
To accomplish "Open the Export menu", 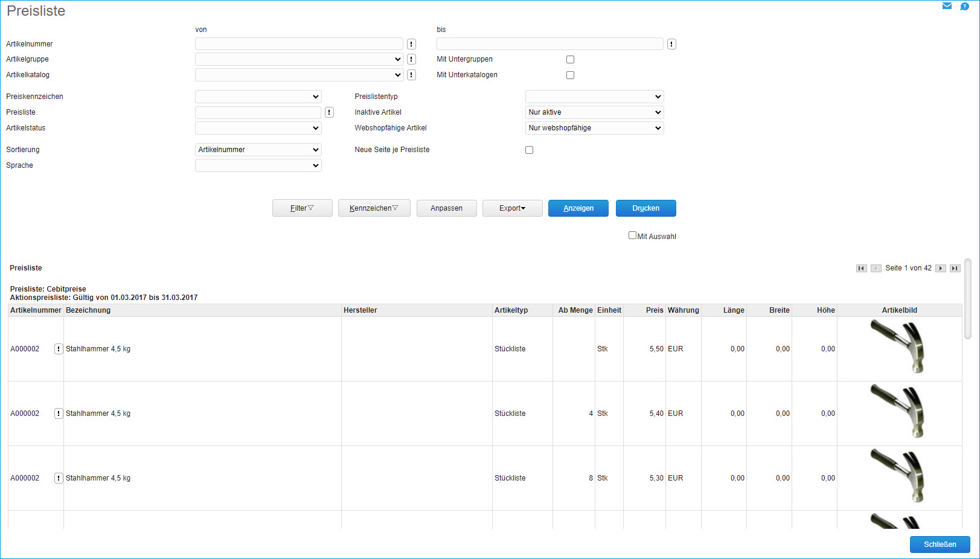I will [x=512, y=208].
